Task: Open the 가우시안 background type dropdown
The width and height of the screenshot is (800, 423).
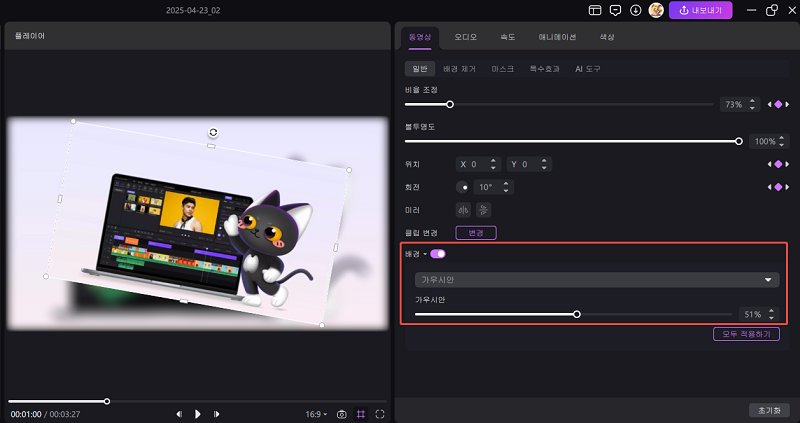Action: tap(597, 280)
